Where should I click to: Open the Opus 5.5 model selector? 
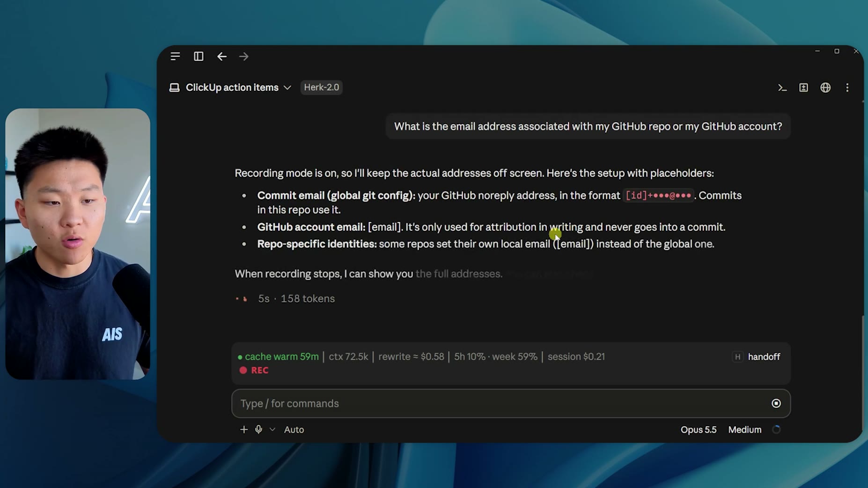click(699, 429)
